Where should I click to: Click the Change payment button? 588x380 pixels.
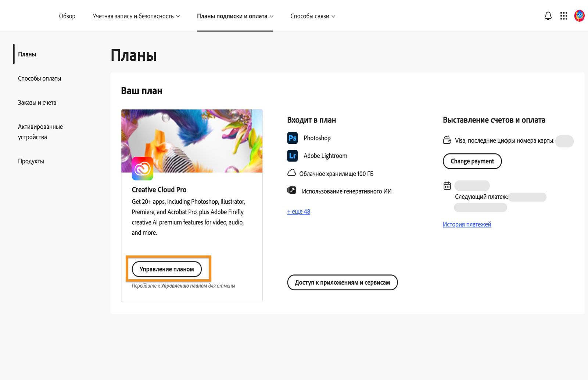(x=472, y=161)
